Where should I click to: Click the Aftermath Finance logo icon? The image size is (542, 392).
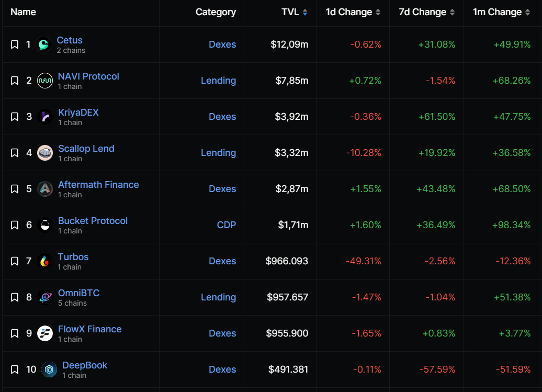45,189
